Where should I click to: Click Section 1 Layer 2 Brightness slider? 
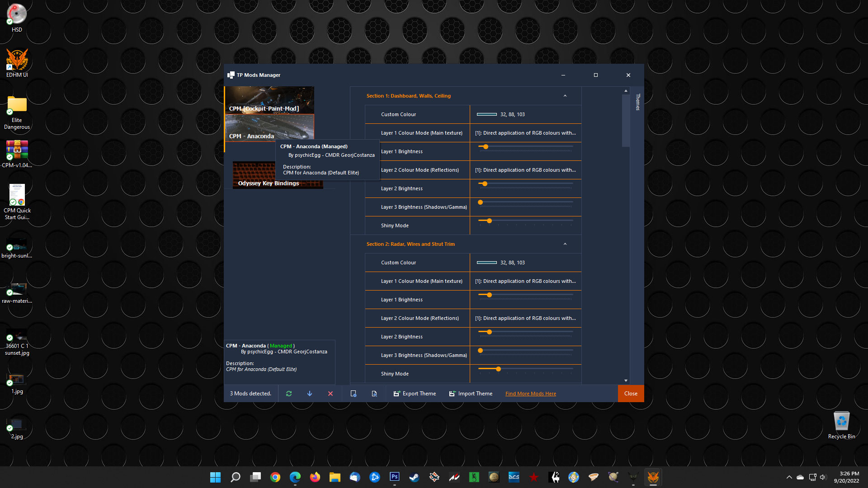point(525,184)
